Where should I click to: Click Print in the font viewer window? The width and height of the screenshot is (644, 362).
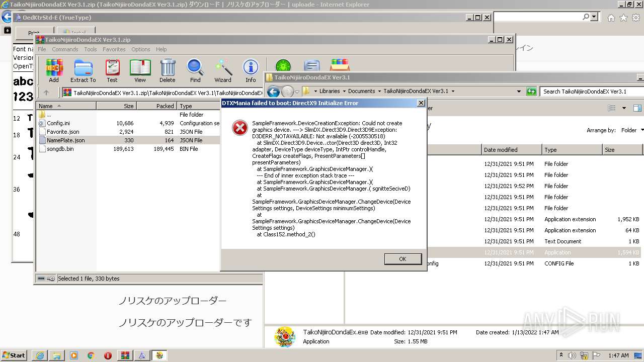tap(34, 33)
